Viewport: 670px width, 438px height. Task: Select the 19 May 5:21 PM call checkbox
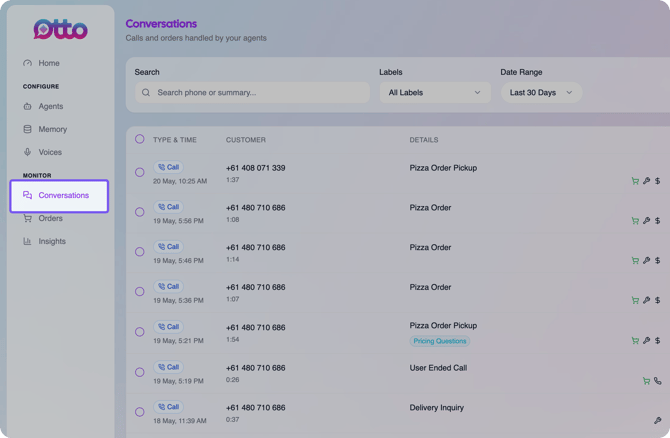pyautogui.click(x=140, y=332)
